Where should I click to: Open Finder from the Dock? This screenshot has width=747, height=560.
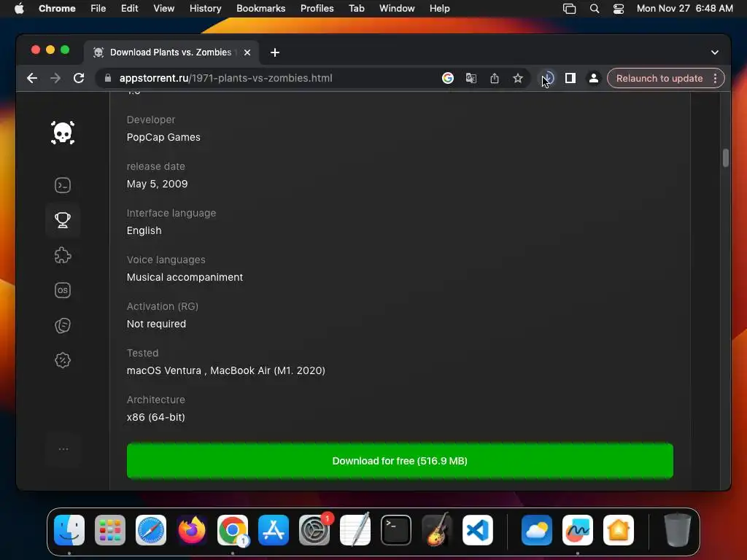click(69, 530)
